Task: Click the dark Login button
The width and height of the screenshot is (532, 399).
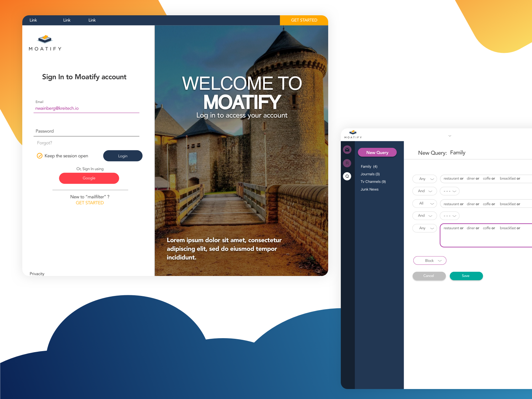Action: 123,156
